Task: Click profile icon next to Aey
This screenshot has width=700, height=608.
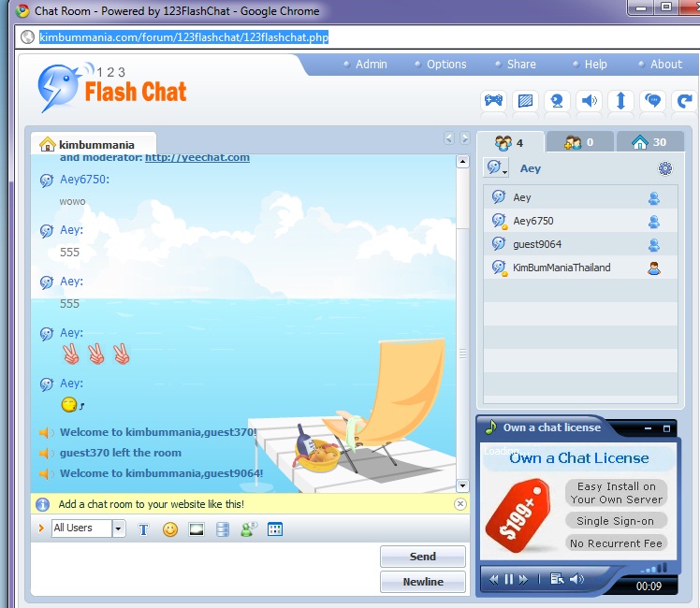Action: tap(654, 198)
